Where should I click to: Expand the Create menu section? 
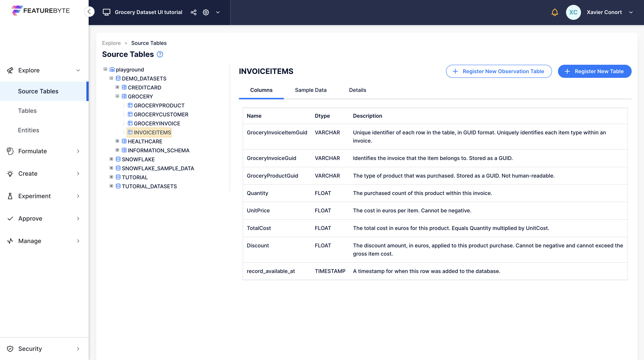pyautogui.click(x=78, y=174)
